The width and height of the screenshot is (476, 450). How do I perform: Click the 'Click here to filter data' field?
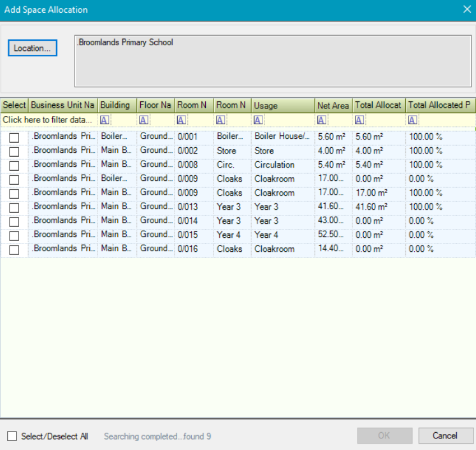48,120
